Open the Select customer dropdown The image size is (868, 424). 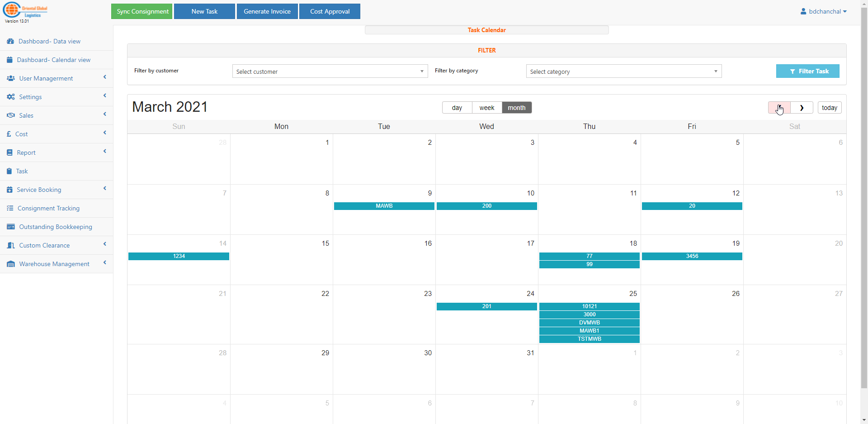click(330, 71)
